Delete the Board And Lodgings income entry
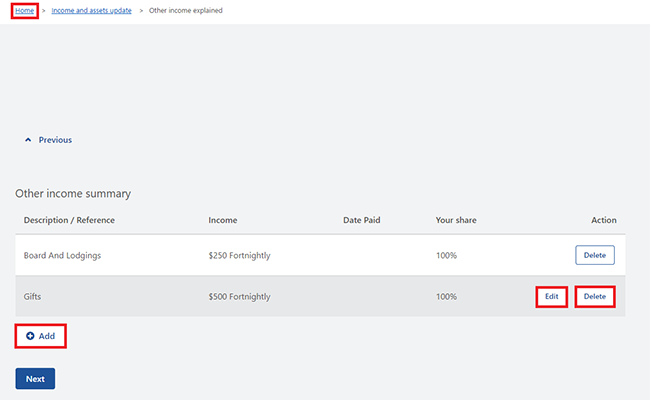The height and width of the screenshot is (400, 650). 594,255
